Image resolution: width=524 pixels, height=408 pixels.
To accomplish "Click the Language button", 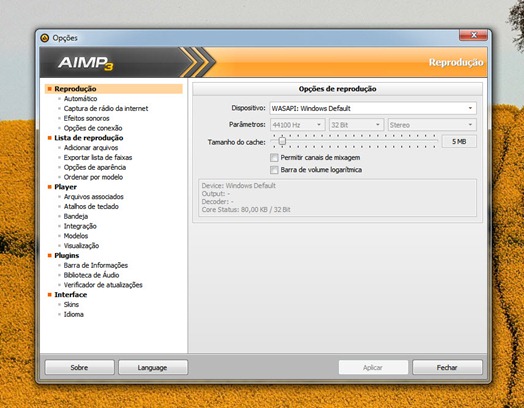I will pos(153,367).
